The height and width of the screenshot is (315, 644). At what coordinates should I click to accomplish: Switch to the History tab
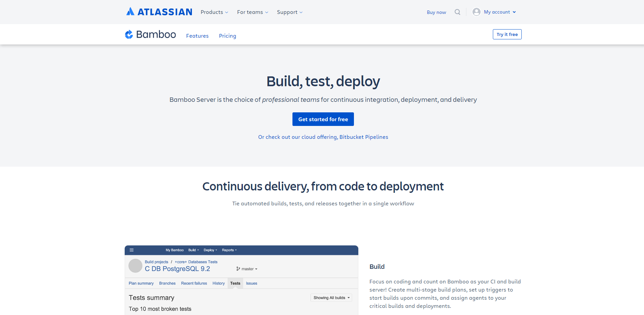[x=218, y=283]
